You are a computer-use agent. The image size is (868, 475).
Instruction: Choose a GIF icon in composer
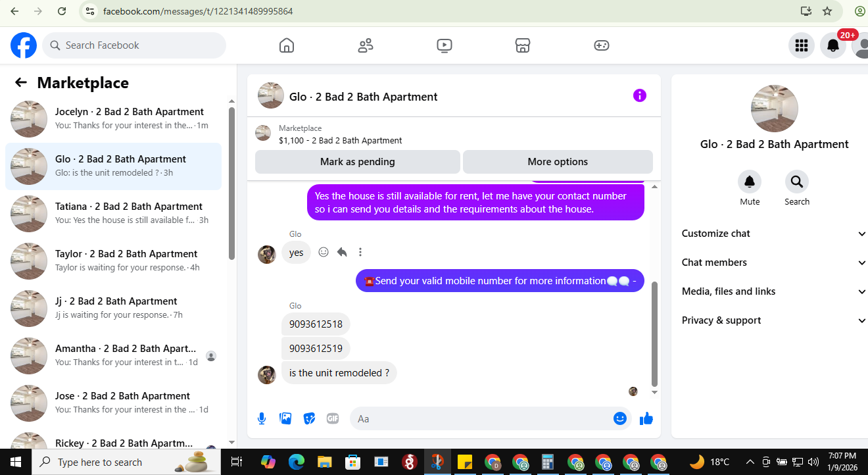333,418
